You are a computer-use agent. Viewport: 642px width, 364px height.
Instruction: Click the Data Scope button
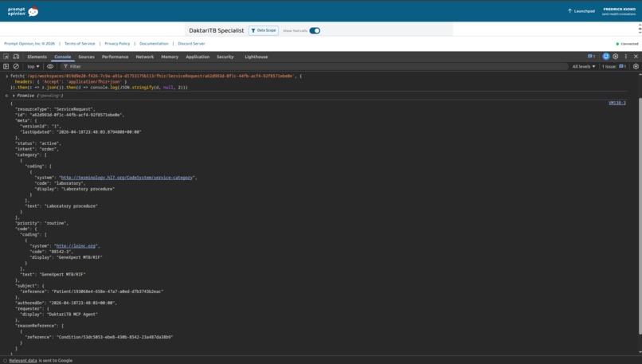coord(264,31)
